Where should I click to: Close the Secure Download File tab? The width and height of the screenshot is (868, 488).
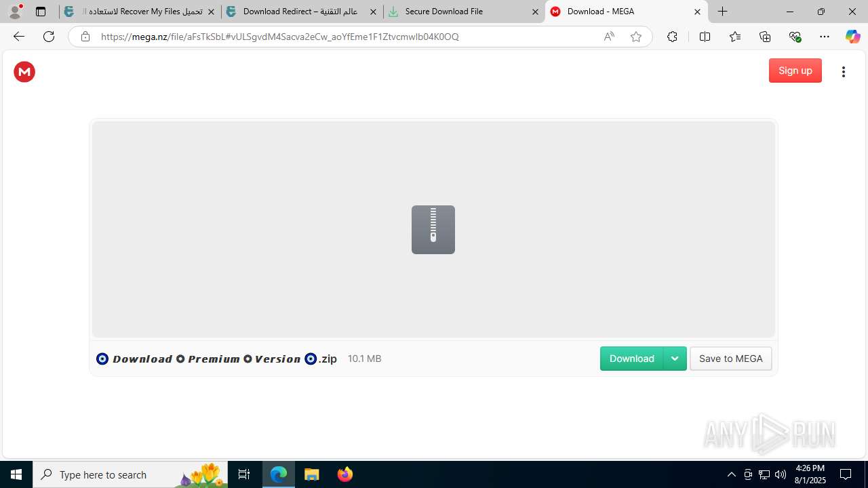[535, 12]
